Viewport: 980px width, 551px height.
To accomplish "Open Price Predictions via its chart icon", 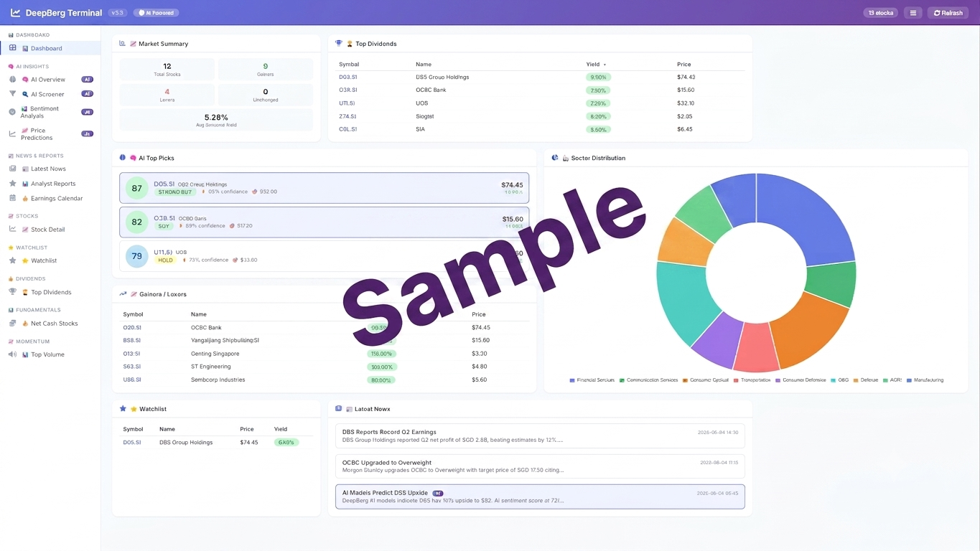I will pos(13,134).
